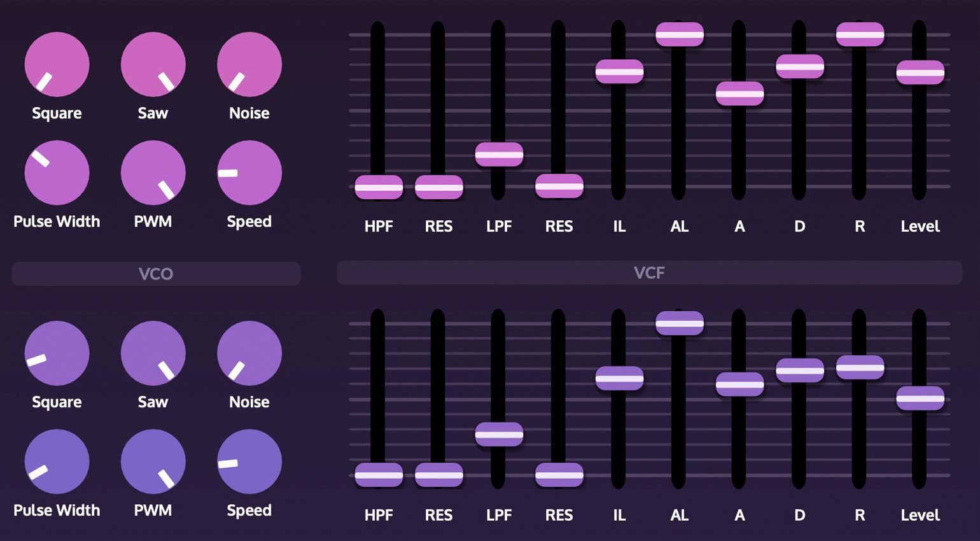Adjust the LPF slider in the upper fader bank
Viewport: 980px width, 541px height.
[500, 153]
